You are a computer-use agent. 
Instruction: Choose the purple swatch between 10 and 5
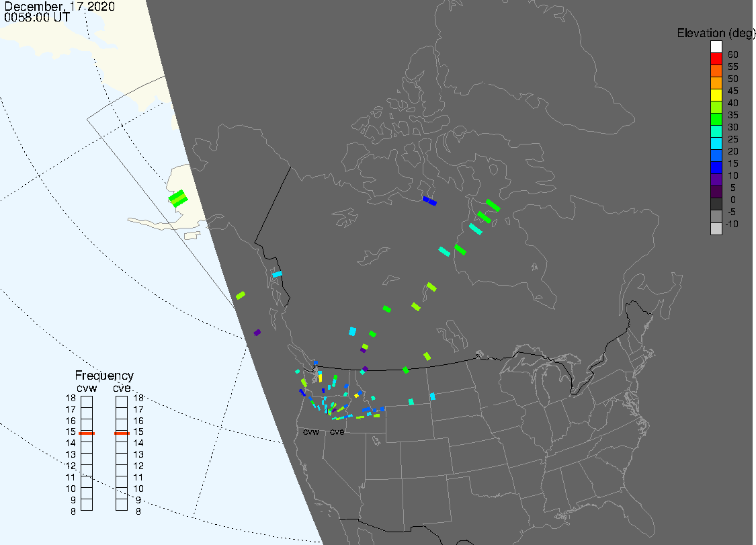[x=716, y=180]
